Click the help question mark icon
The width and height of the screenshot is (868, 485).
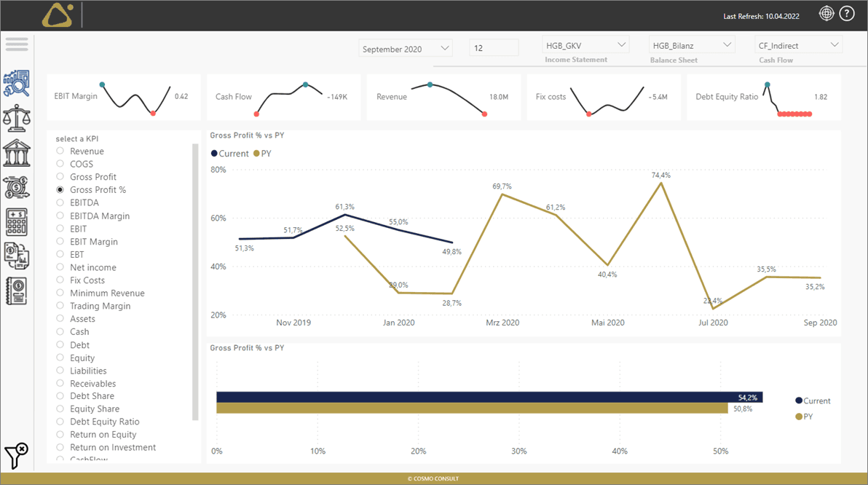(846, 13)
